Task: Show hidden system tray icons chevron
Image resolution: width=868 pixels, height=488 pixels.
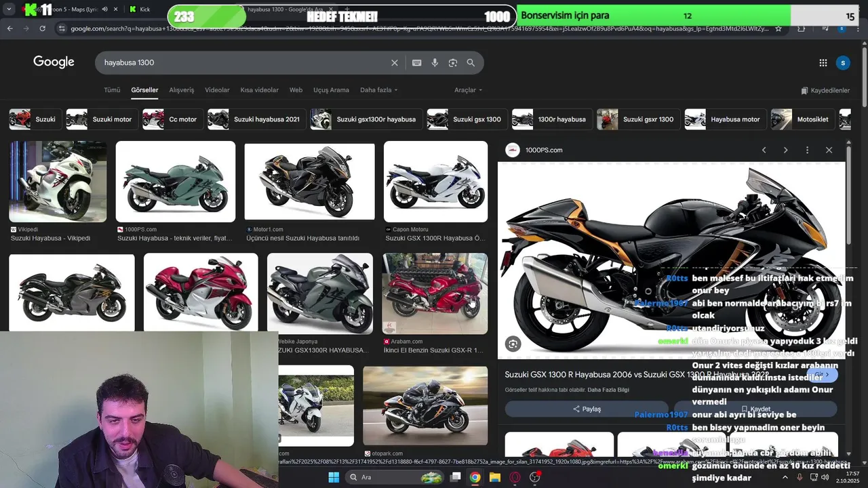Action: (x=785, y=477)
